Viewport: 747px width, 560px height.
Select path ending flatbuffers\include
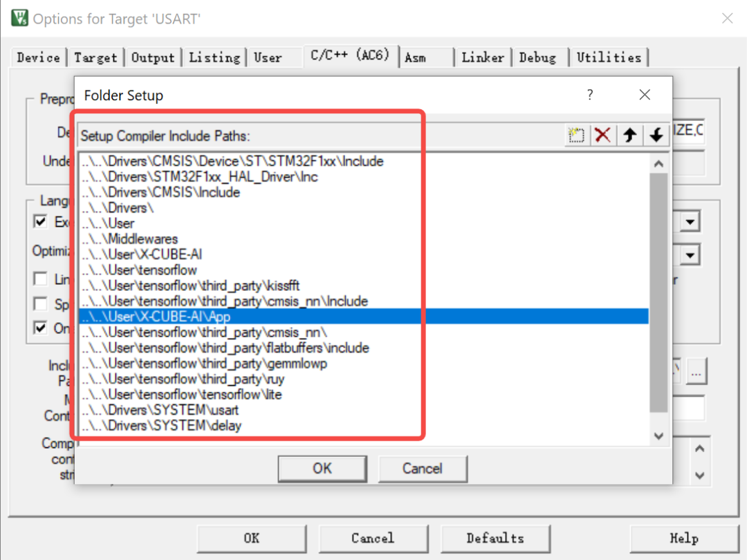click(x=364, y=348)
